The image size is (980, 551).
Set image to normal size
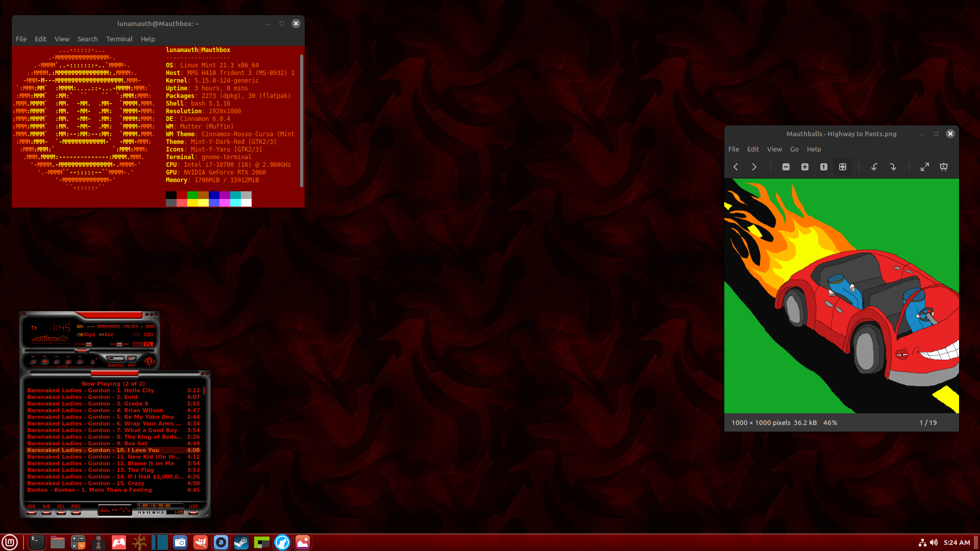(x=823, y=167)
